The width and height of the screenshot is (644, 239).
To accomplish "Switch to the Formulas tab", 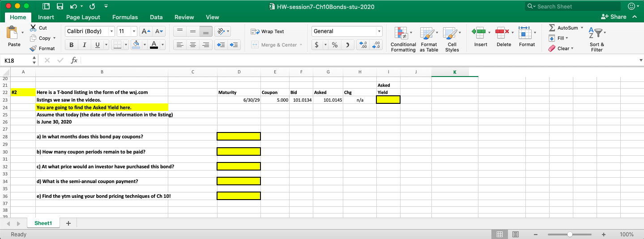I will [125, 17].
